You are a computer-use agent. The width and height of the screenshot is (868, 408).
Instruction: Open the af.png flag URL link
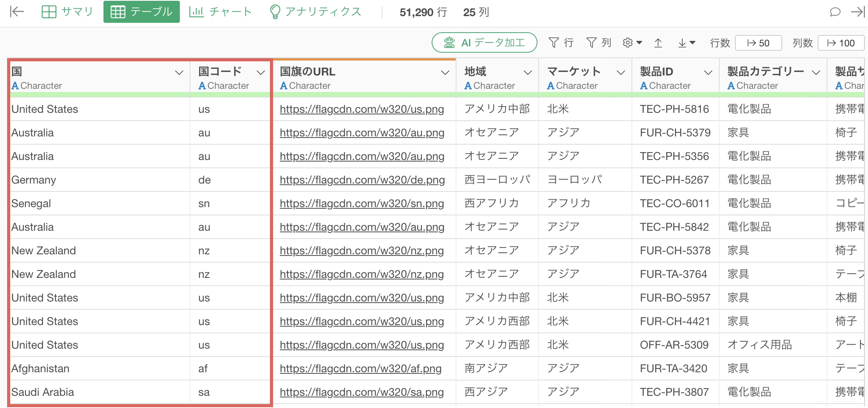(360, 369)
